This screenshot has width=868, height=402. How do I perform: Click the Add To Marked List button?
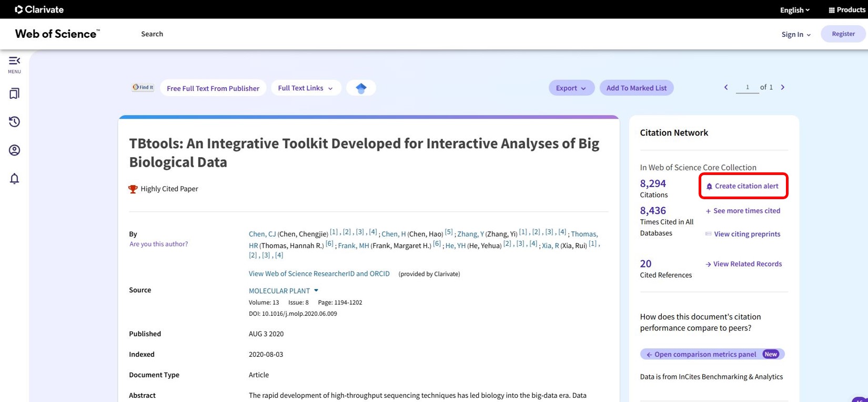click(636, 88)
